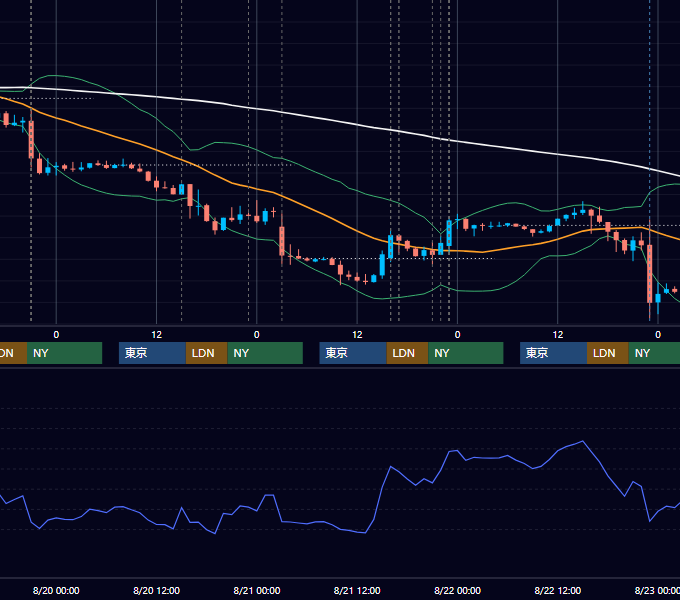The width and height of the screenshot is (680, 600).
Task: Select the LDN session block after 8/22 12:00
Action: pos(608,353)
